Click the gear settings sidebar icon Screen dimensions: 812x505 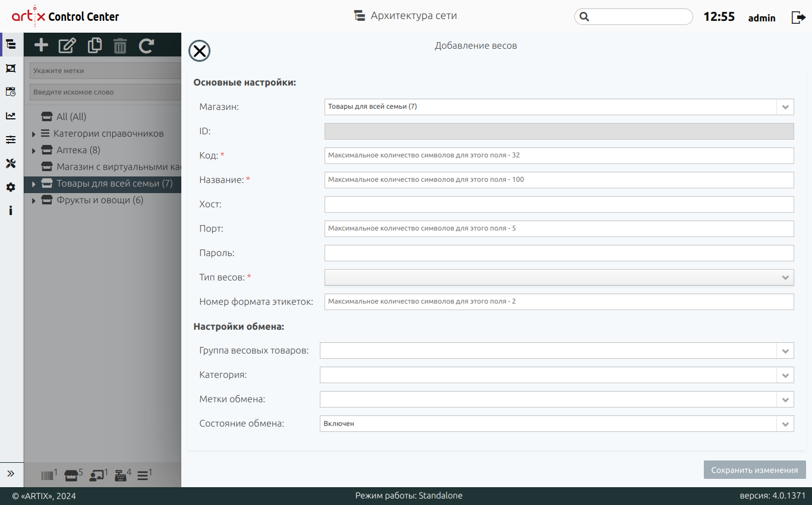click(x=11, y=187)
